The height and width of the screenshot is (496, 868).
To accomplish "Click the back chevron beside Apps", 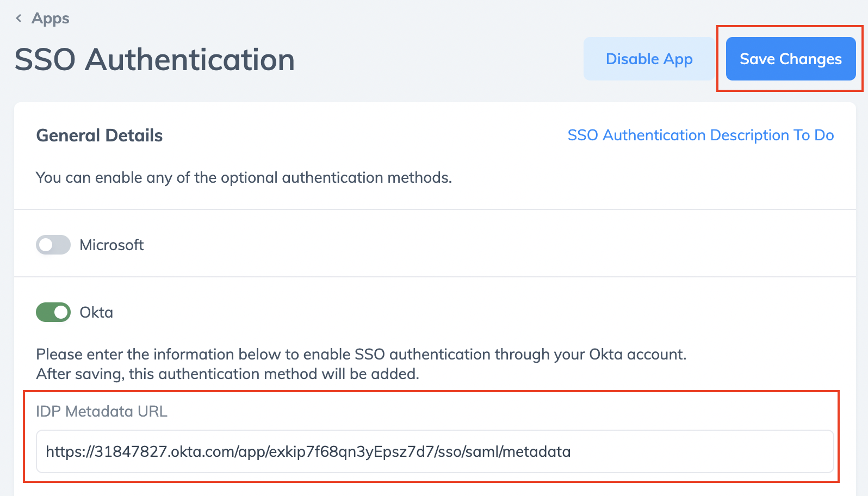I will [19, 18].
